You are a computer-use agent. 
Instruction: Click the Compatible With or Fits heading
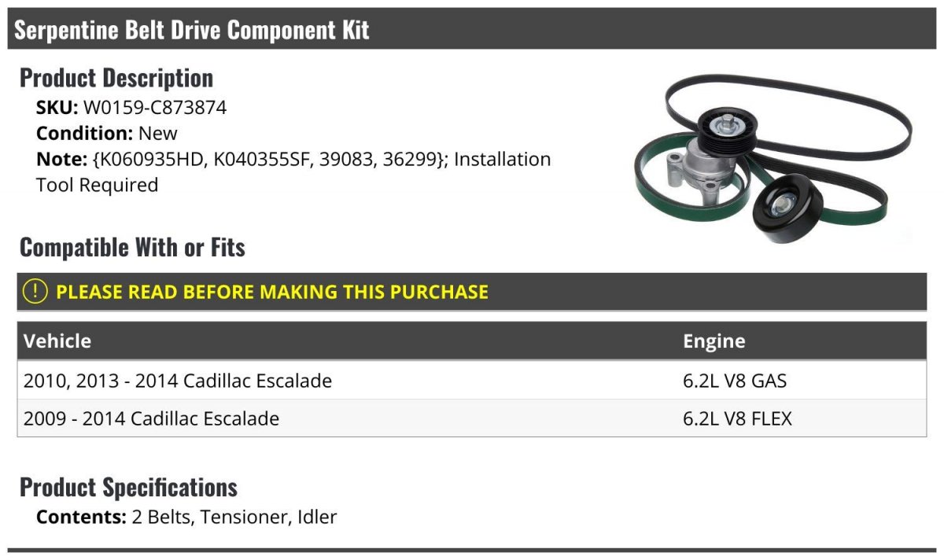coord(132,248)
